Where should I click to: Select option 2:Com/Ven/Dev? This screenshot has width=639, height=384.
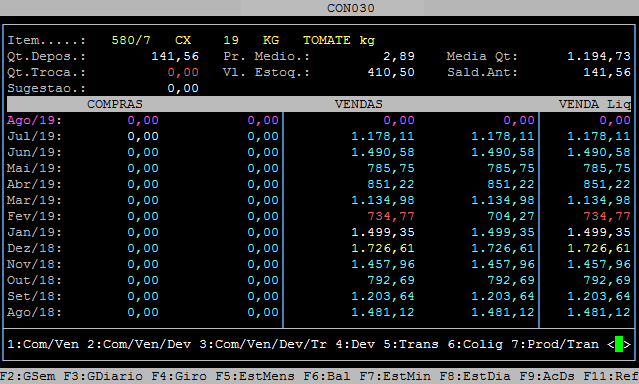coord(139,344)
